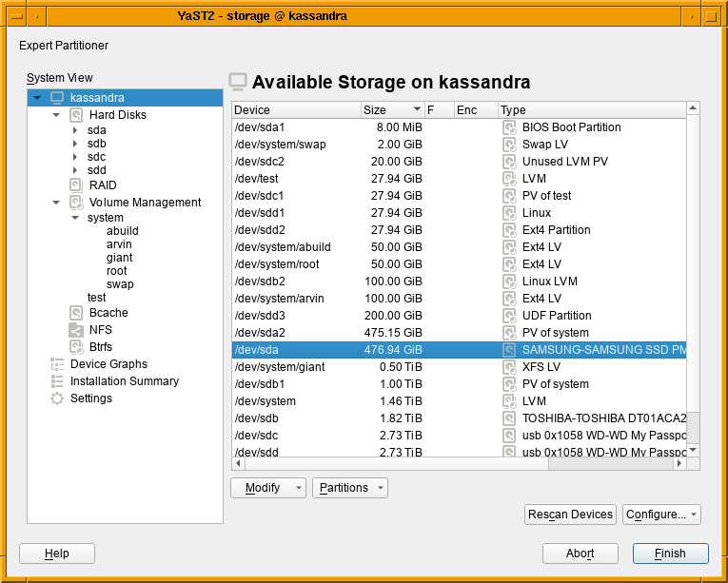Sort table by the Size column header
This screenshot has height=583, width=728.
tap(392, 110)
